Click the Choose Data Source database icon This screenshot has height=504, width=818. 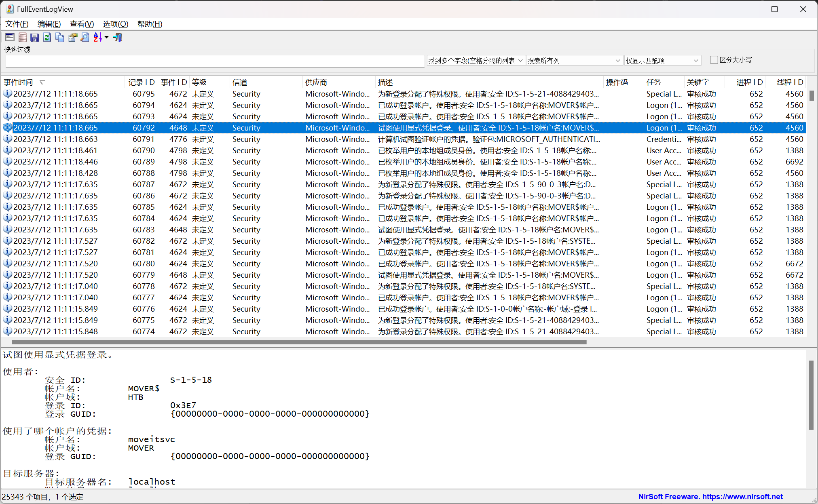23,38
